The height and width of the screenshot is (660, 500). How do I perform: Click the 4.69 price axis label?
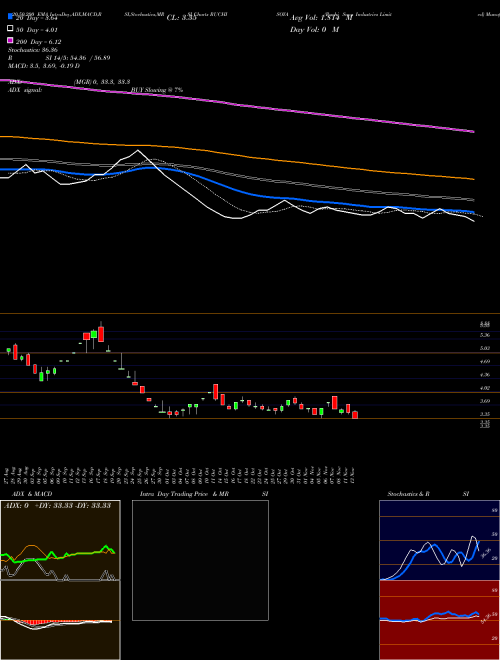click(x=484, y=361)
